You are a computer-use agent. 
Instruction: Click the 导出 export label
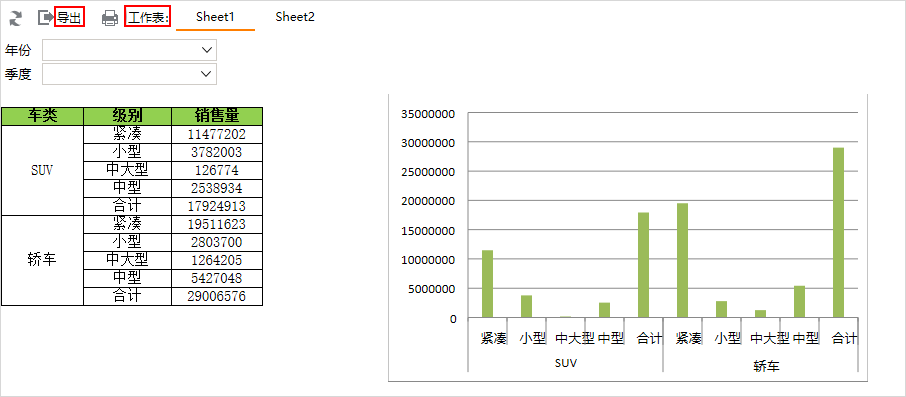[x=69, y=17]
